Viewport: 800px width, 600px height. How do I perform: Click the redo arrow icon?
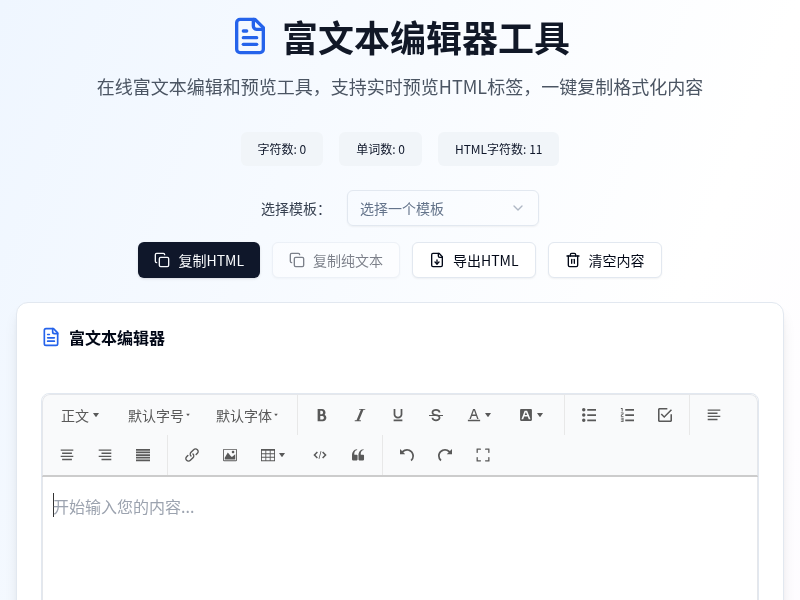coord(444,455)
